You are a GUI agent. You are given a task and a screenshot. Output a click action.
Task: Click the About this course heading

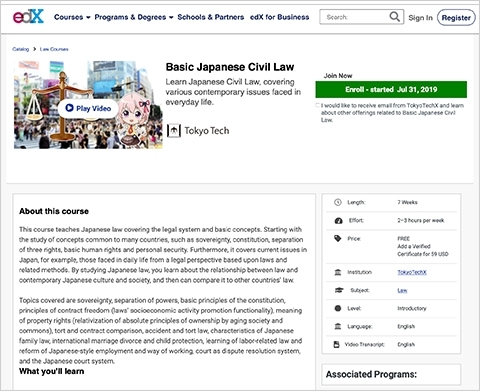pos(54,211)
